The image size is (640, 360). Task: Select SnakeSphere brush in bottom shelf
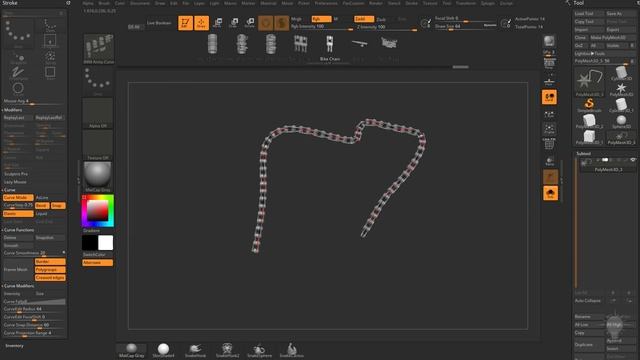[x=259, y=350]
